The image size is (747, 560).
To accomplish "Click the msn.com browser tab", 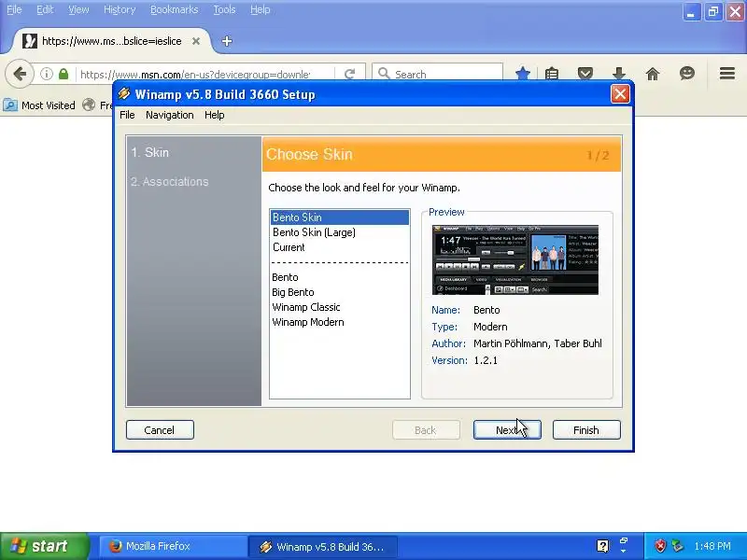I will [111, 41].
